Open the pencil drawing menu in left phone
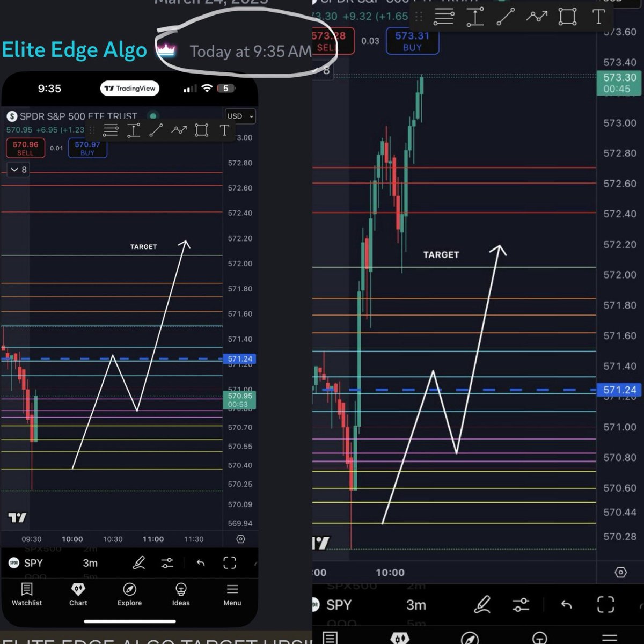Image resolution: width=644 pixels, height=644 pixels. point(138,562)
